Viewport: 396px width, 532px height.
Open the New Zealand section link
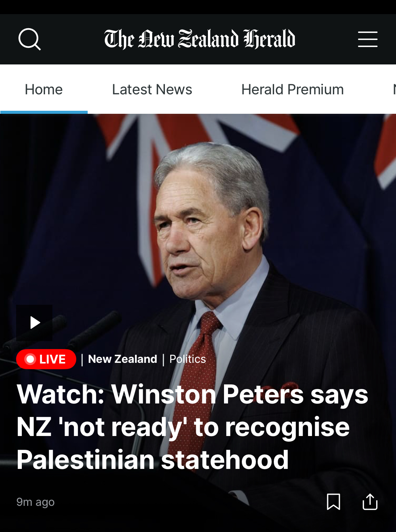tap(123, 359)
